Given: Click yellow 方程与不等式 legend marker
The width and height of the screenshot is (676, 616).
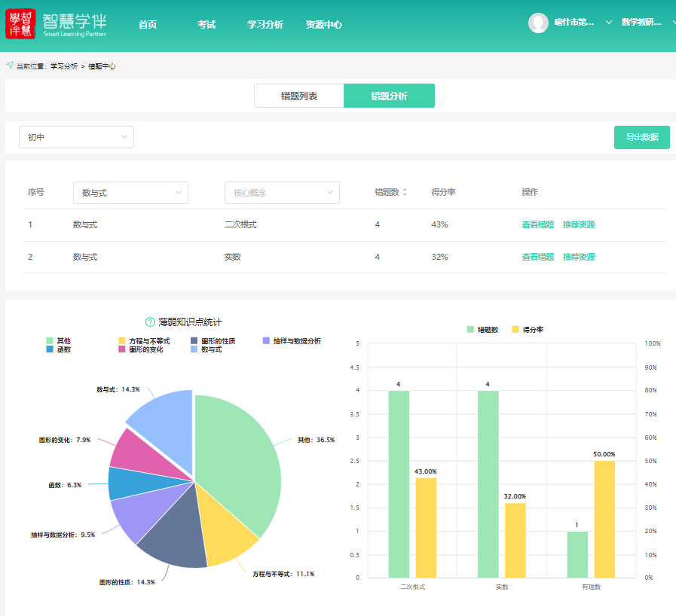Looking at the screenshot, I should pos(122,341).
